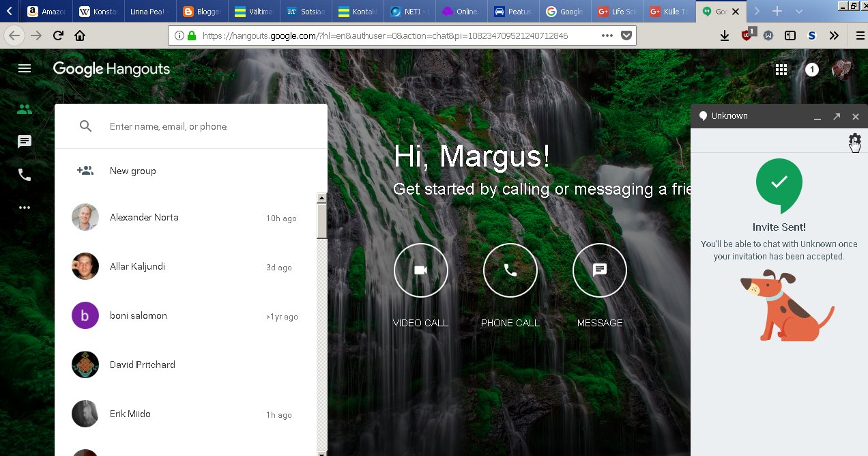The width and height of the screenshot is (868, 456).
Task: Click the Google Hangouts logo
Action: click(x=111, y=69)
